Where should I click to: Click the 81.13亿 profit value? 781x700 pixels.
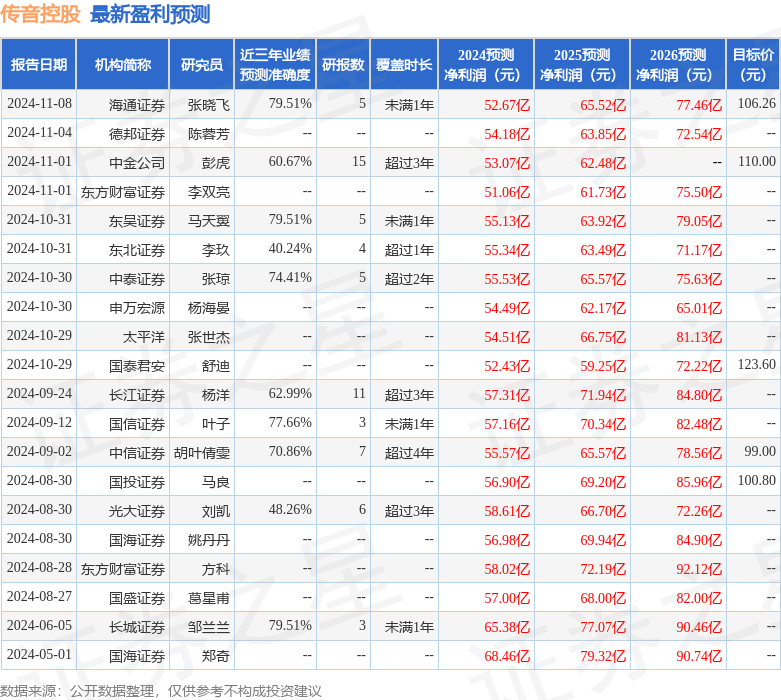pyautogui.click(x=699, y=337)
